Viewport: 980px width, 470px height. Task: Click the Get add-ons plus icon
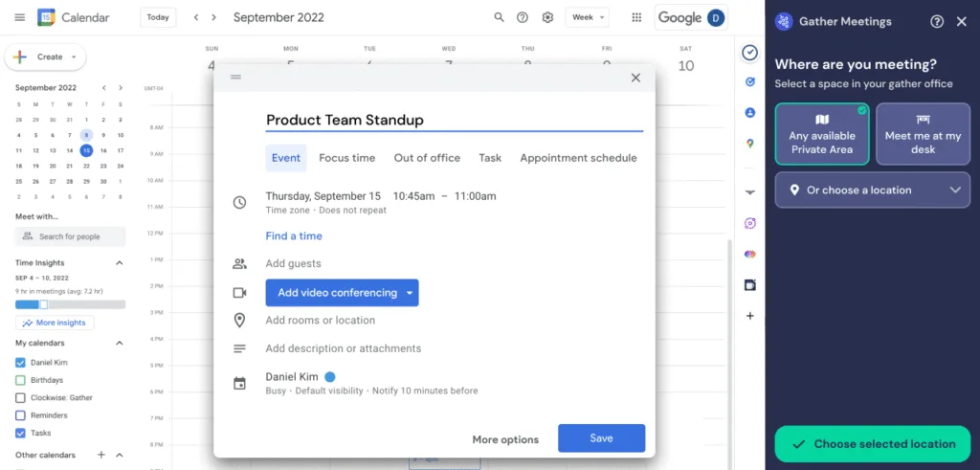click(750, 316)
